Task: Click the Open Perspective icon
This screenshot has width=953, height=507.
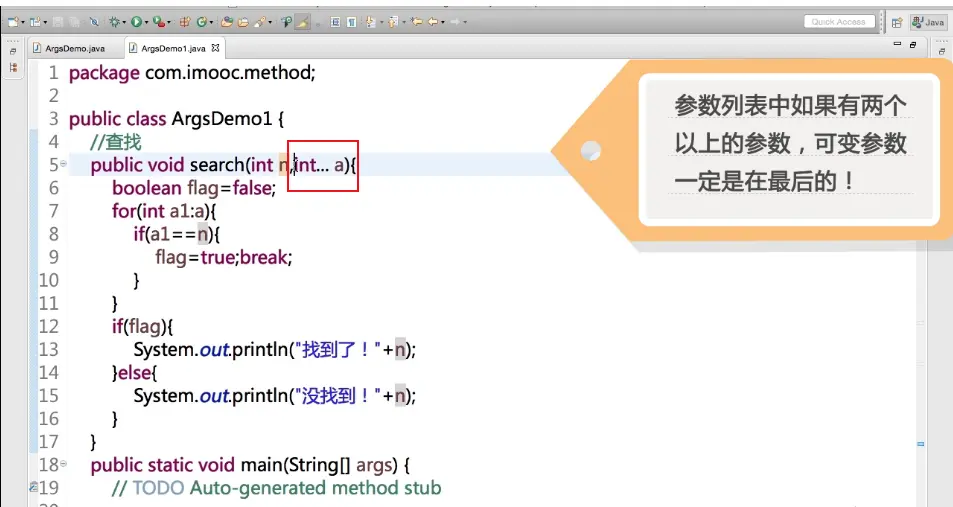Action: pos(897,22)
